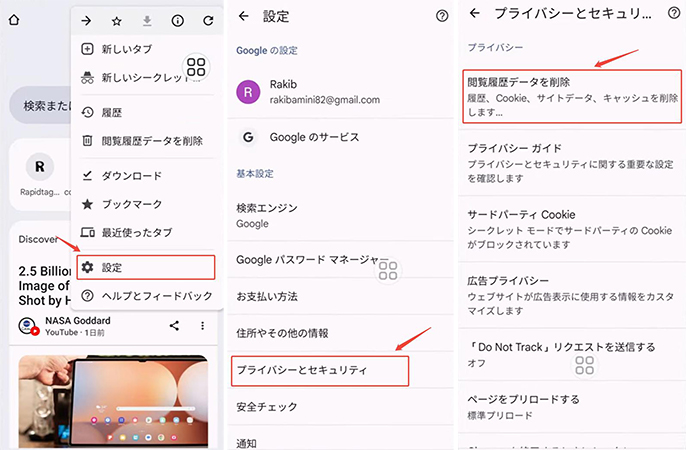Tap the download check icon beside ダウンロード

(x=88, y=176)
